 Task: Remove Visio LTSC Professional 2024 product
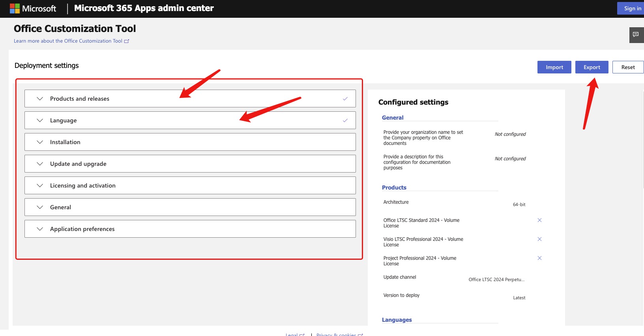(x=539, y=239)
